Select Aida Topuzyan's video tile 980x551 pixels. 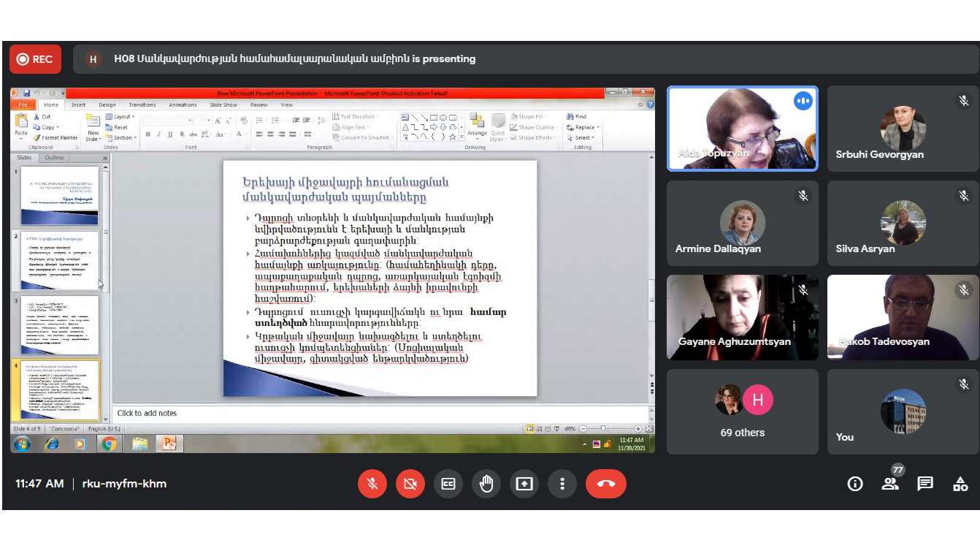coord(742,129)
